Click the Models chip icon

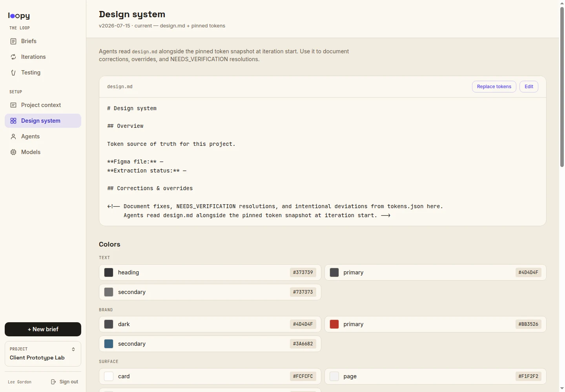tap(13, 152)
